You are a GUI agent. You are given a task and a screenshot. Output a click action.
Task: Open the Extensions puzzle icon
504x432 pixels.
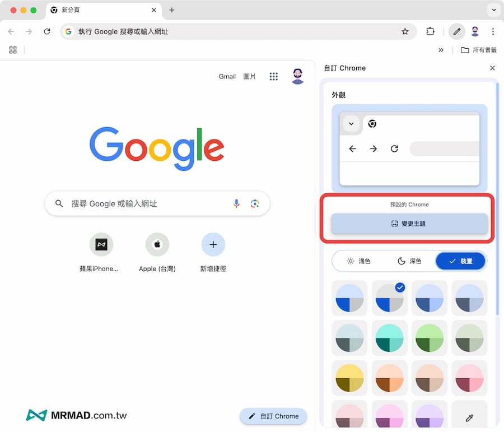[430, 31]
